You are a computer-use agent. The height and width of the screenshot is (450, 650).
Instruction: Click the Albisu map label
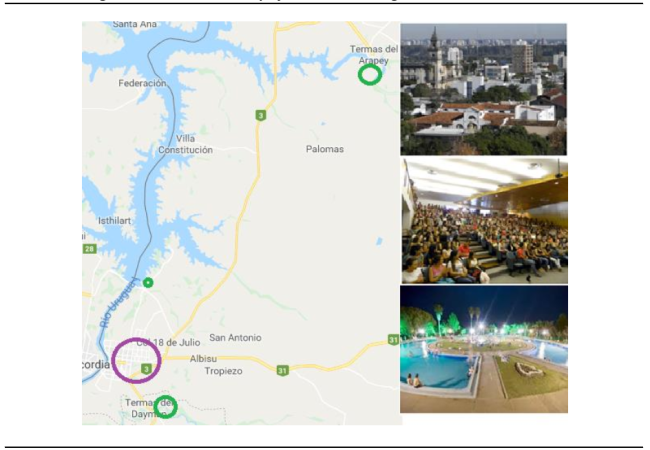[203, 359]
